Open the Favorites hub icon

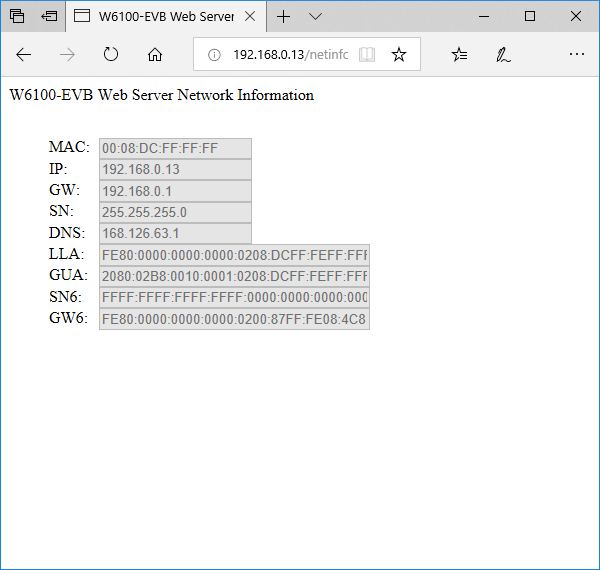(459, 55)
